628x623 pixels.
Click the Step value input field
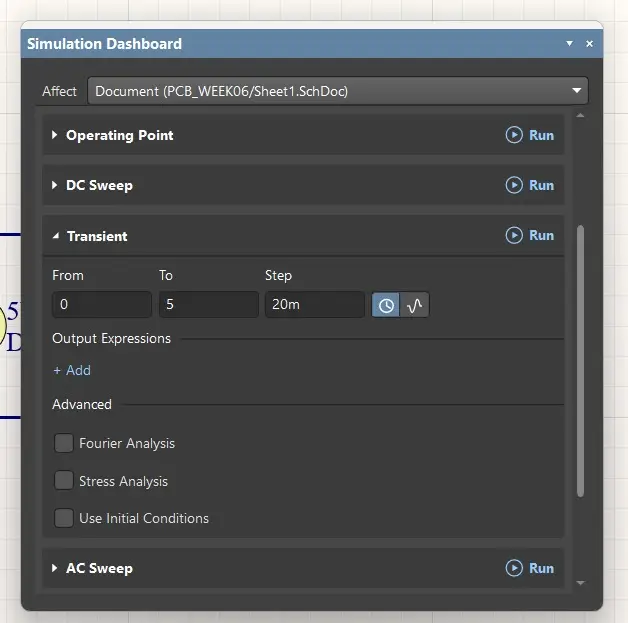(x=314, y=304)
